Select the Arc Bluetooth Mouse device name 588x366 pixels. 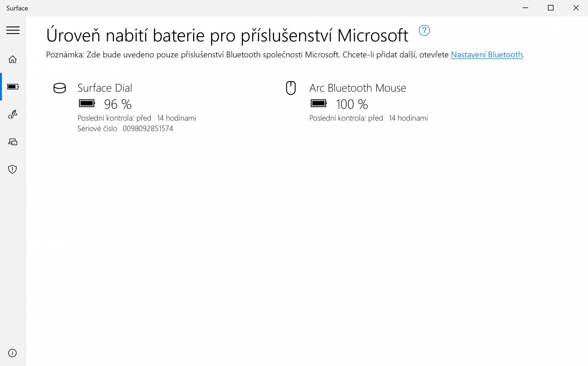pyautogui.click(x=358, y=88)
